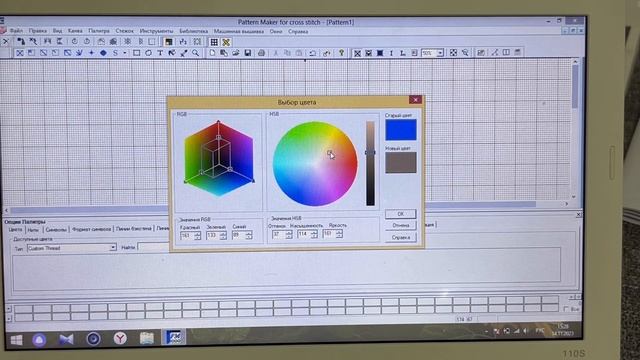Expand the special stitch tool arrow

tap(125, 53)
